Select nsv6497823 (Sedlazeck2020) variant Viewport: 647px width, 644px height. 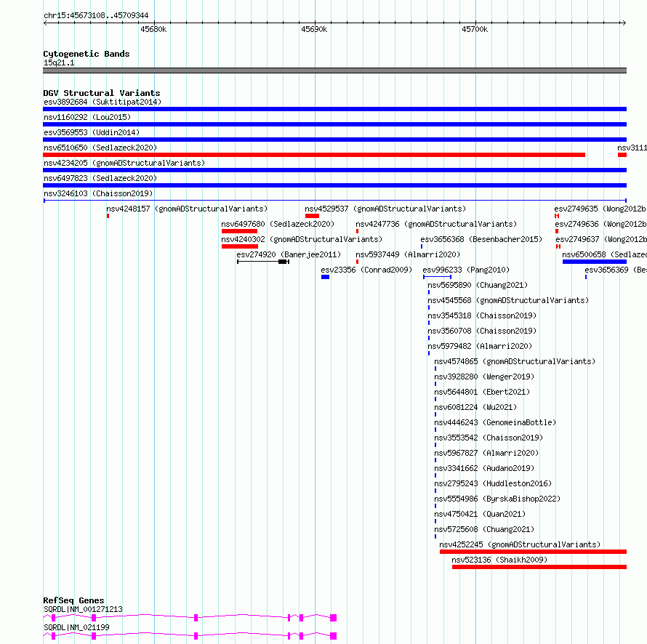tap(100, 178)
